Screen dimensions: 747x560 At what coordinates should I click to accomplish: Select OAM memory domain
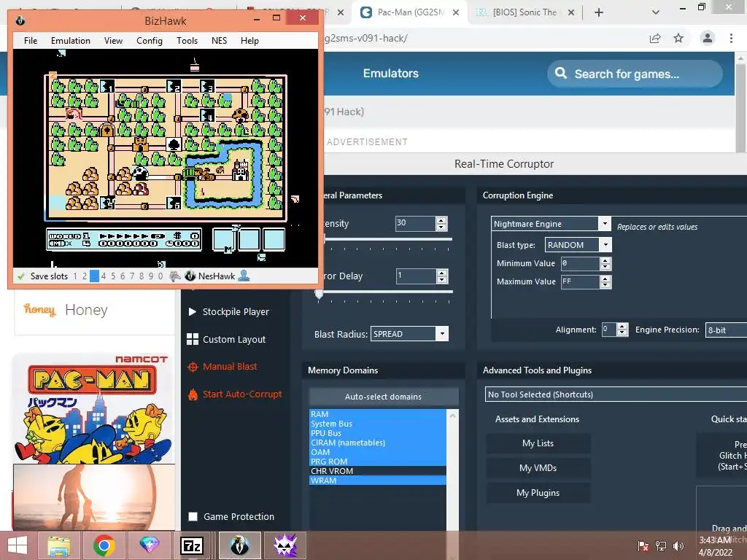click(x=378, y=452)
